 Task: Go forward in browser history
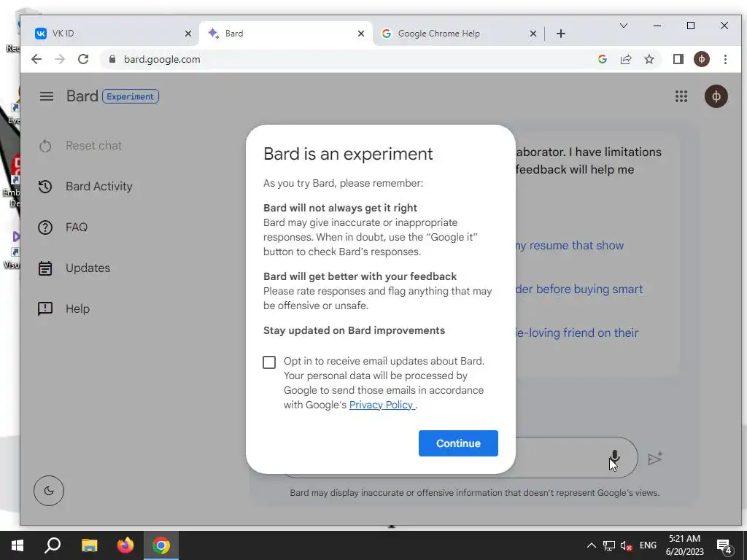[60, 59]
